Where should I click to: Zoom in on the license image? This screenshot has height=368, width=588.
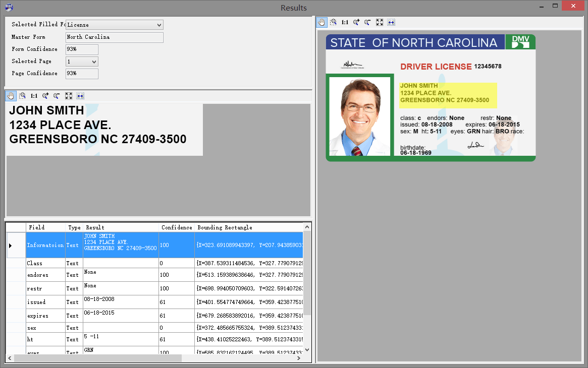pos(356,22)
